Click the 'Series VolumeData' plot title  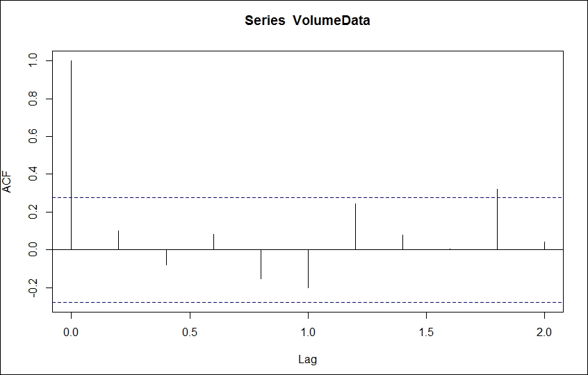pos(307,20)
